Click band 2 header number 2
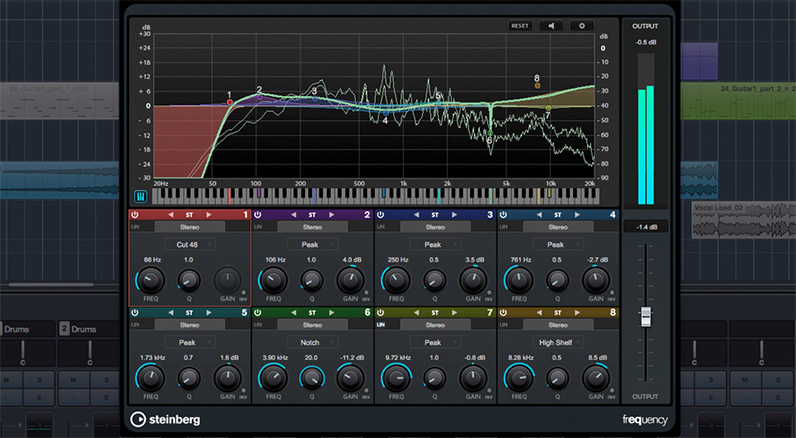The width and height of the screenshot is (796, 438). (367, 215)
